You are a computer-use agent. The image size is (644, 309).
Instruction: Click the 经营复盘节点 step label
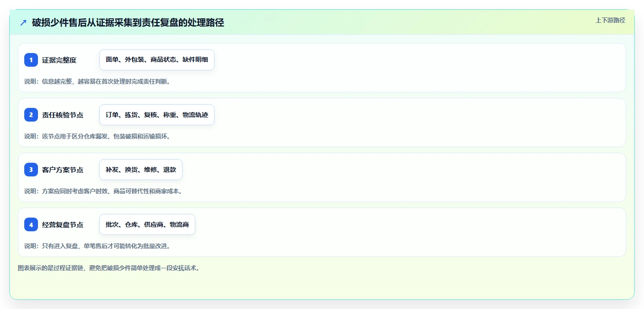pos(63,224)
